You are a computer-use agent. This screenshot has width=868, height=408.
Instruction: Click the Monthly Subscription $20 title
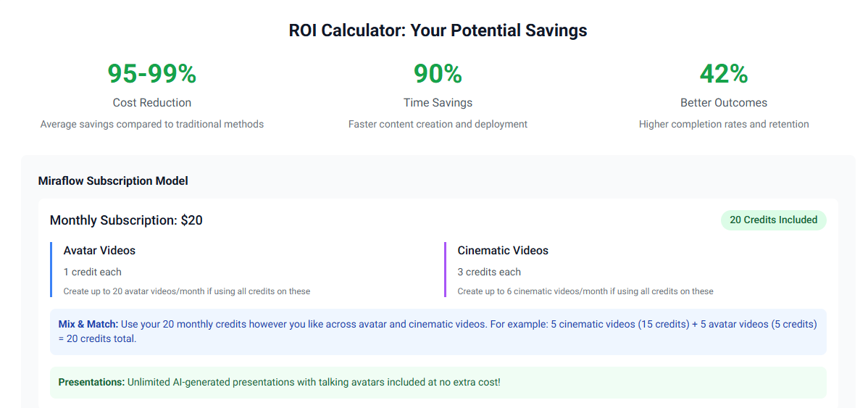(126, 220)
